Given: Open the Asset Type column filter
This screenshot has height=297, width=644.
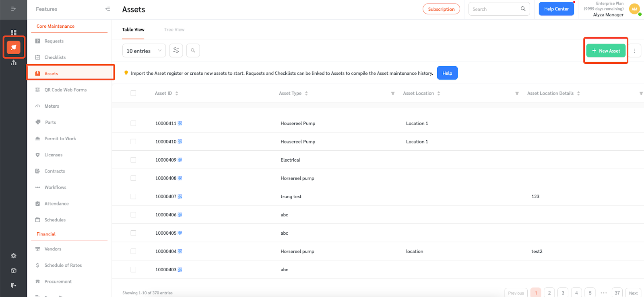Looking at the screenshot, I should point(393,94).
